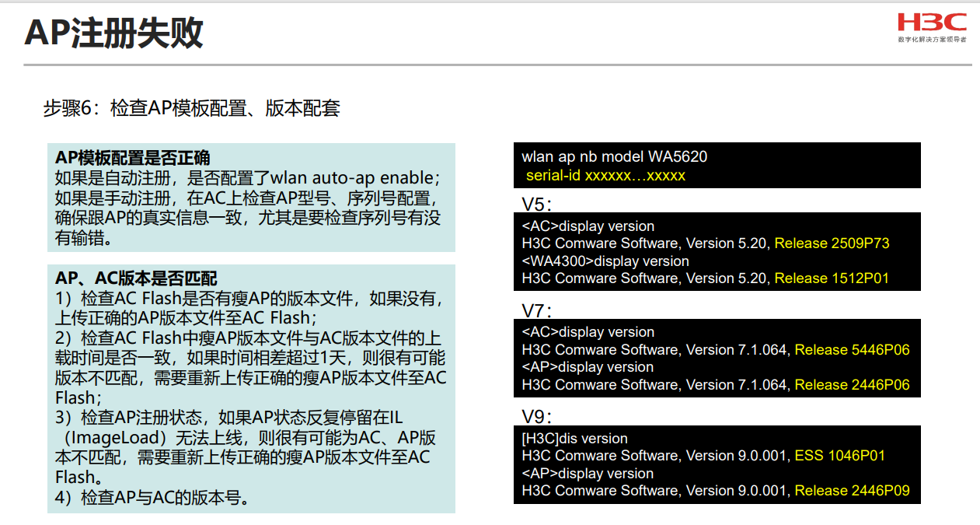
Task: Click the H3C logo in the corner
Action: point(932,23)
